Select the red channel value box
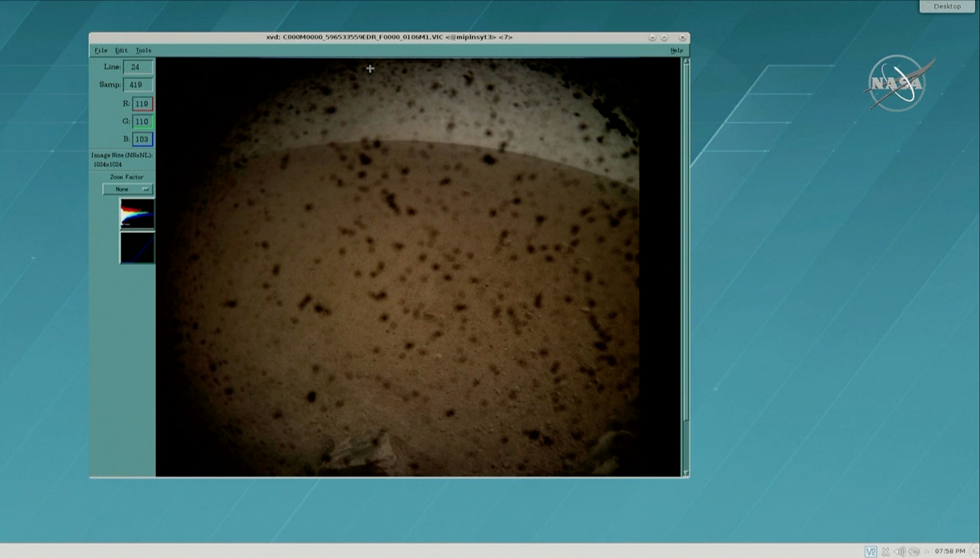980x558 pixels. click(142, 104)
